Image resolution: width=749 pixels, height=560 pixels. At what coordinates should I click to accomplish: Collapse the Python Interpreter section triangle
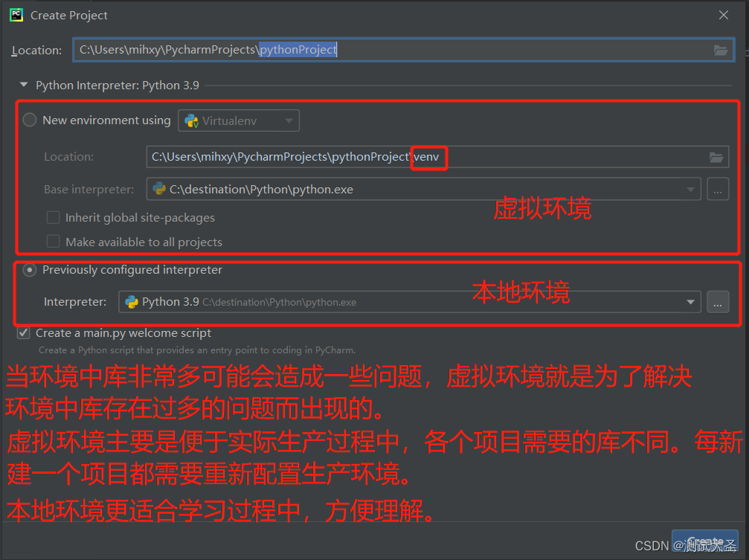pos(23,85)
